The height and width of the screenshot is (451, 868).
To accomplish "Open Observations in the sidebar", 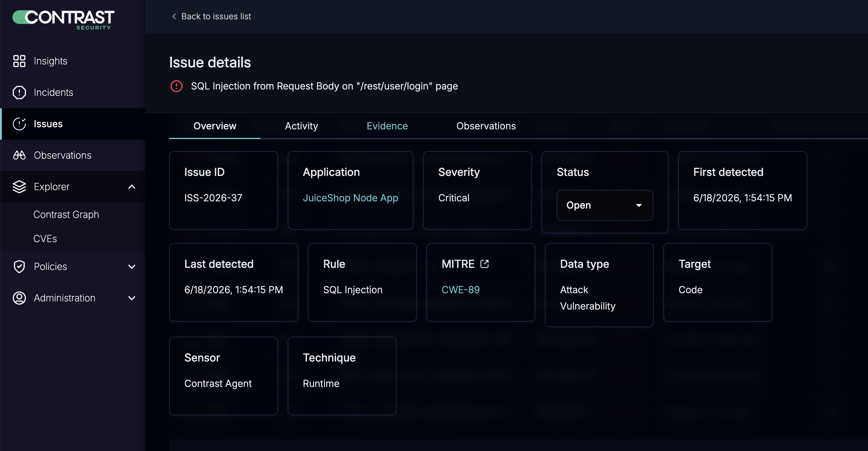I will click(x=73, y=155).
